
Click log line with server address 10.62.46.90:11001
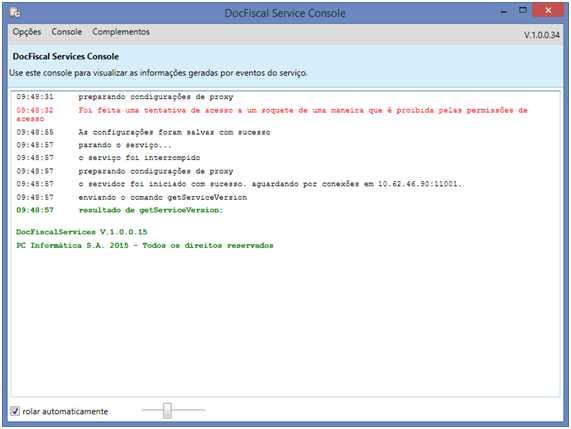point(239,184)
